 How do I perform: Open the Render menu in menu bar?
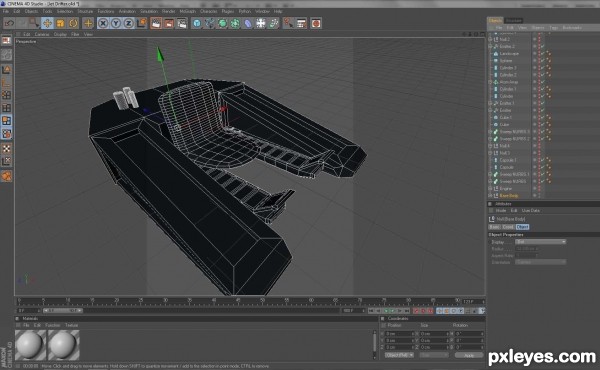168,11
